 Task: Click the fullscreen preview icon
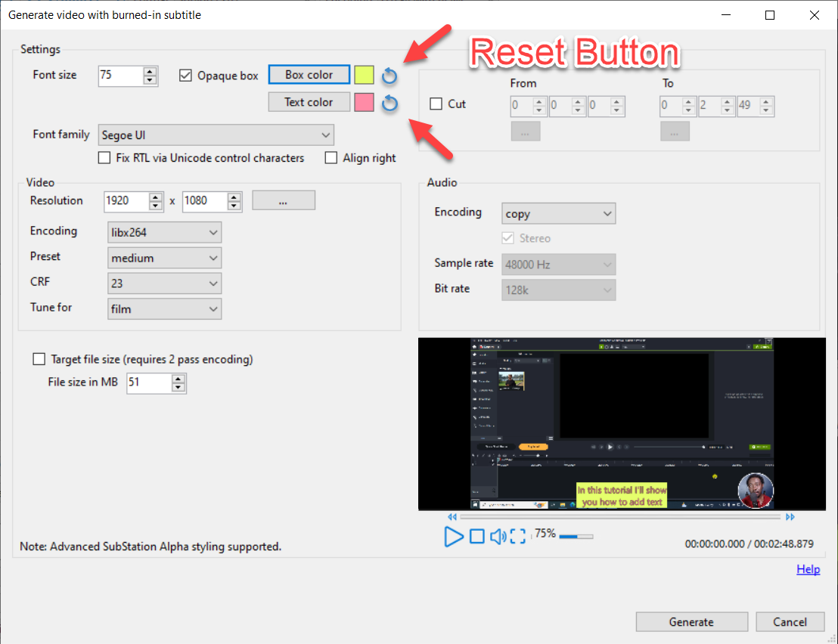click(x=520, y=536)
